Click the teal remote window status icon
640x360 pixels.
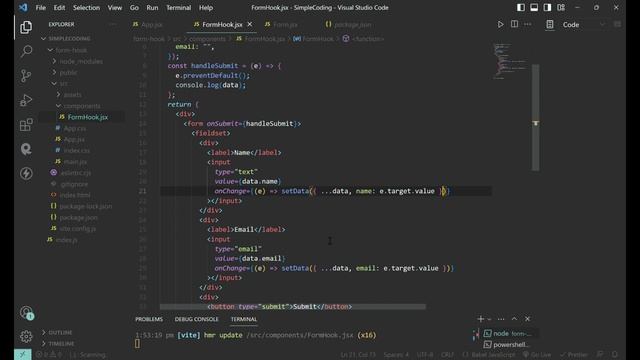[22, 354]
